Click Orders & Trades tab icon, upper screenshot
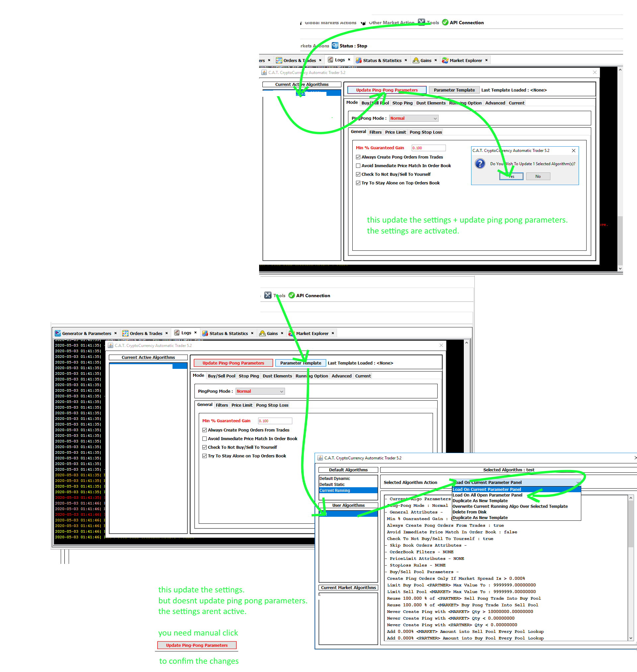The width and height of the screenshot is (637, 672). point(279,60)
